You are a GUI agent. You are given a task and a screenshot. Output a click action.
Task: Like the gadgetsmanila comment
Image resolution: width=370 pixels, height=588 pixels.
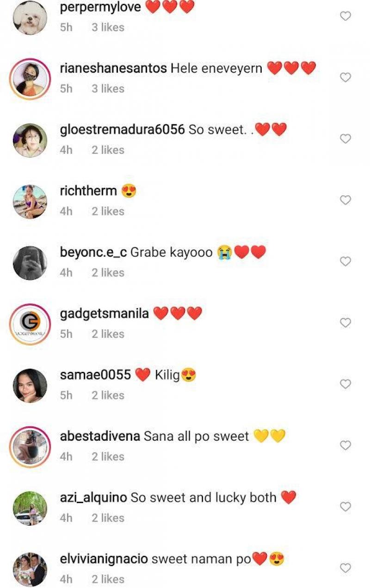(x=345, y=323)
